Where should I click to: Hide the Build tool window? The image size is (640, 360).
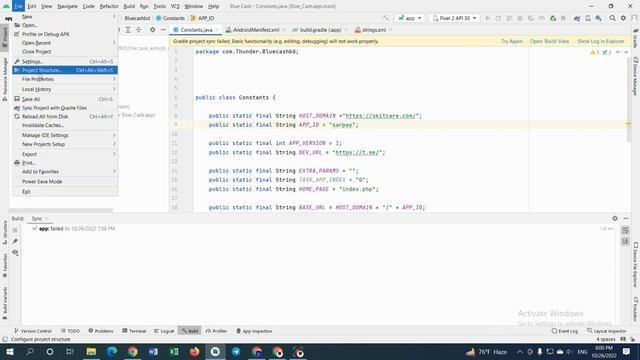pyautogui.click(x=626, y=218)
